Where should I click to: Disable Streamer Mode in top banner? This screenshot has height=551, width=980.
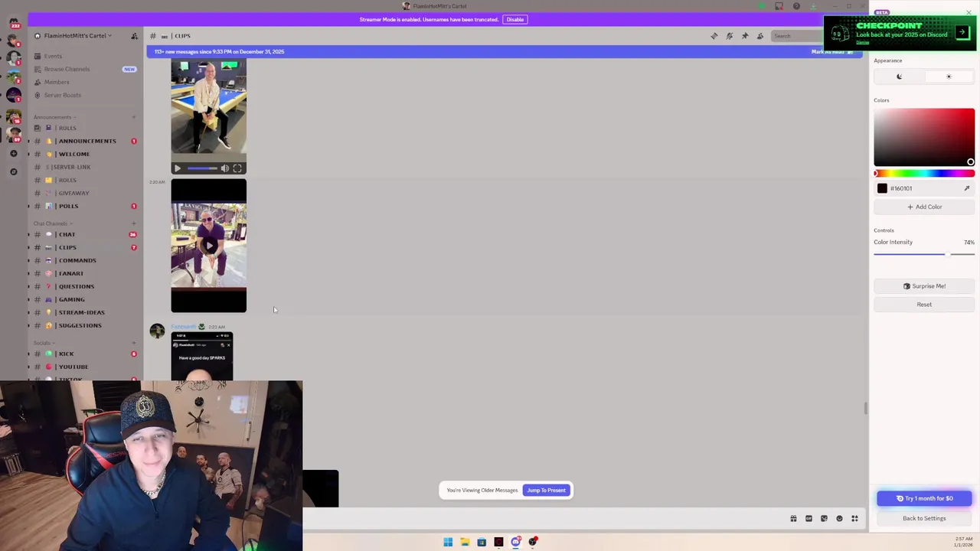(x=514, y=19)
